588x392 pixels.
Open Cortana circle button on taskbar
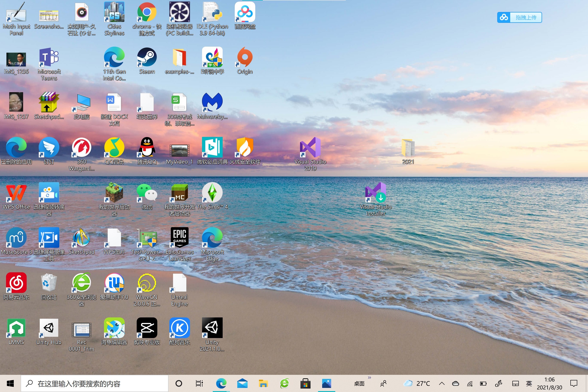(179, 383)
